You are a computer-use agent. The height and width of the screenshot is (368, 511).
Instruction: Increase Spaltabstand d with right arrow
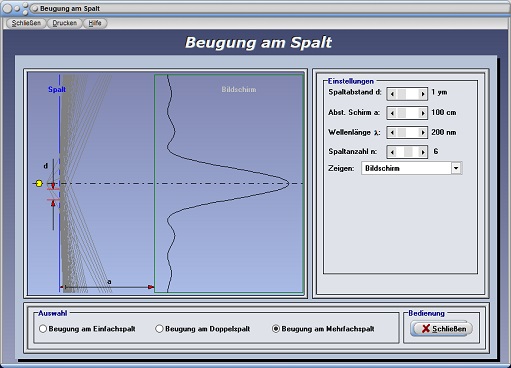[x=423, y=94]
